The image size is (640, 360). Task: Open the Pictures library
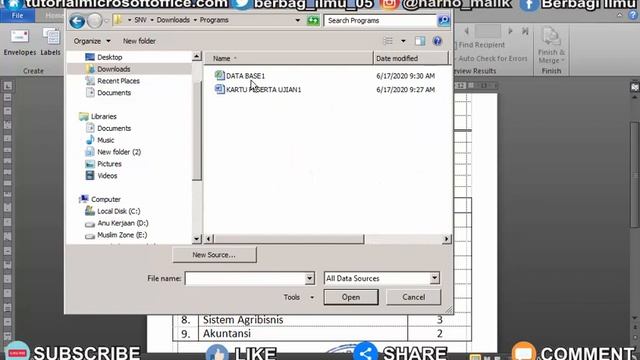click(x=103, y=164)
